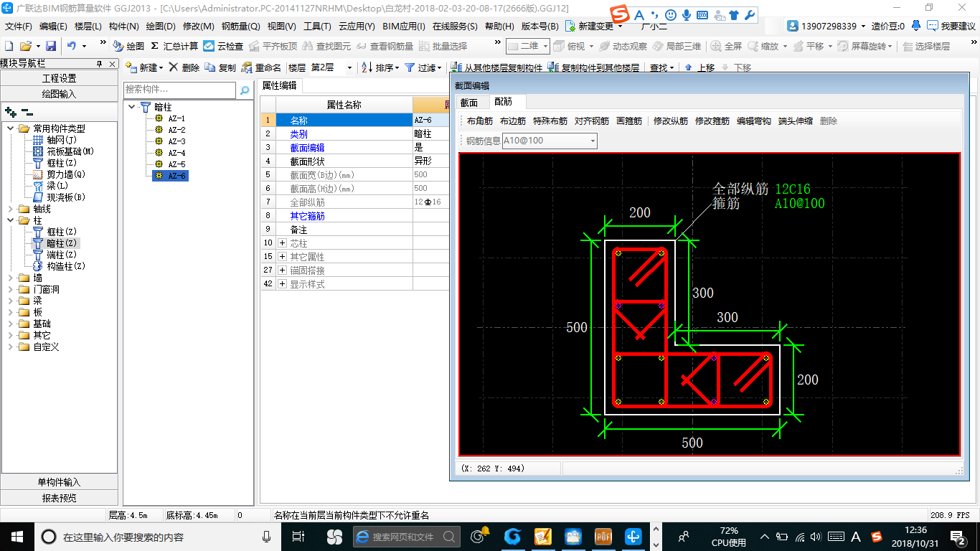Launch 云检查 cloud check
This screenshot has height=551, width=980.
[223, 46]
